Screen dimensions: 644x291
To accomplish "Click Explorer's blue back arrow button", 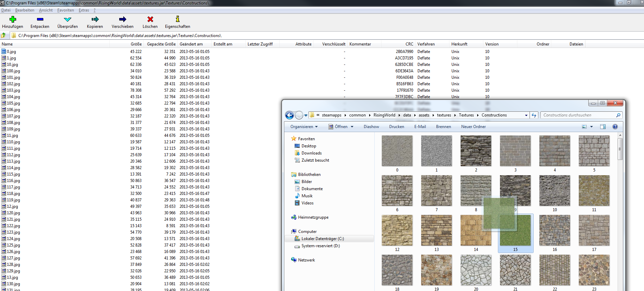I will coord(289,115).
